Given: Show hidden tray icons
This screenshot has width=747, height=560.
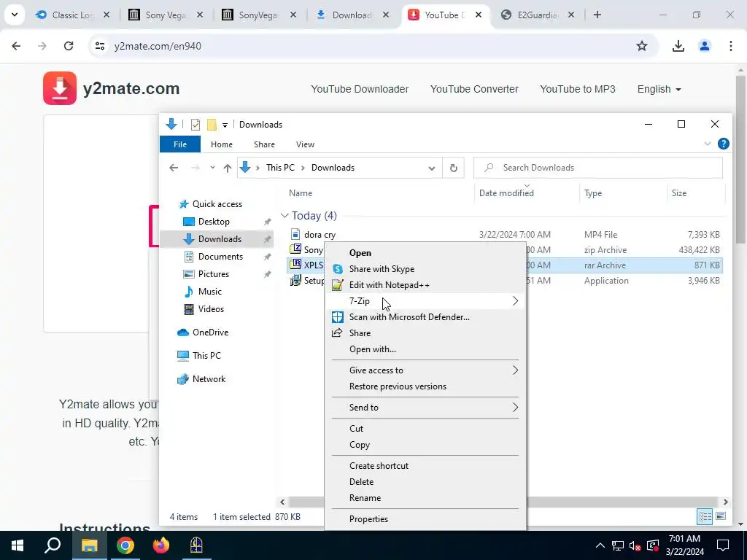Looking at the screenshot, I should 600,545.
